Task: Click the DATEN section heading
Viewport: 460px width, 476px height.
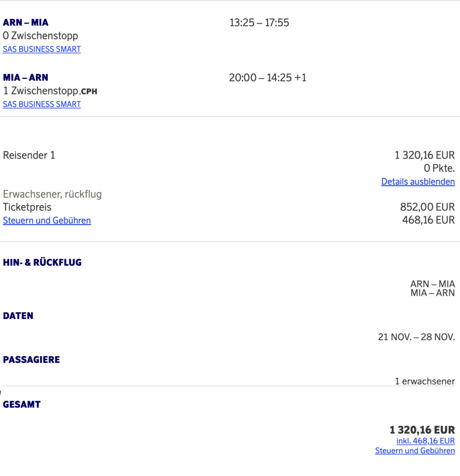Action: coord(18,316)
